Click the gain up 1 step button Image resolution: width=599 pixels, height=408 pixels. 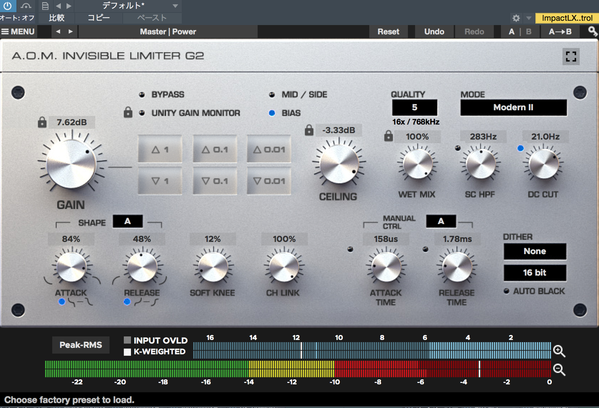(160, 149)
